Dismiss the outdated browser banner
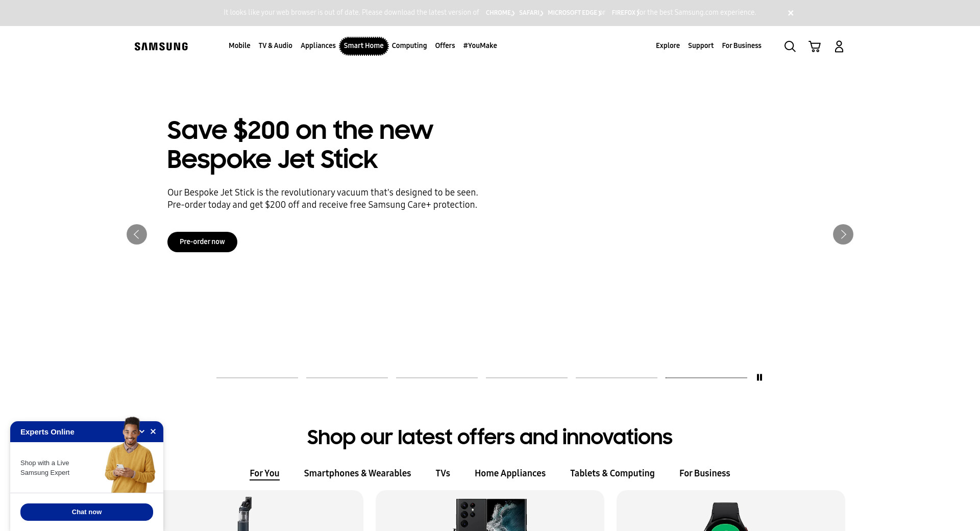The width and height of the screenshot is (980, 531). tap(791, 13)
